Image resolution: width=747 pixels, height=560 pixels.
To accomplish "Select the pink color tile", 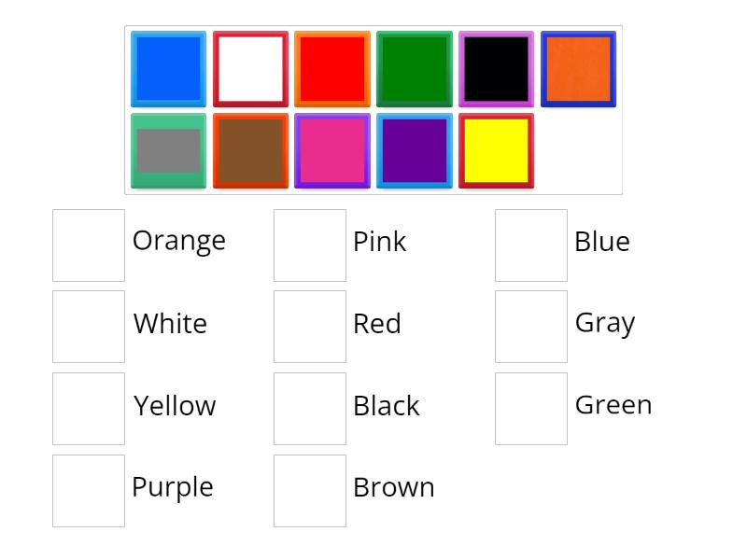I will 332,150.
